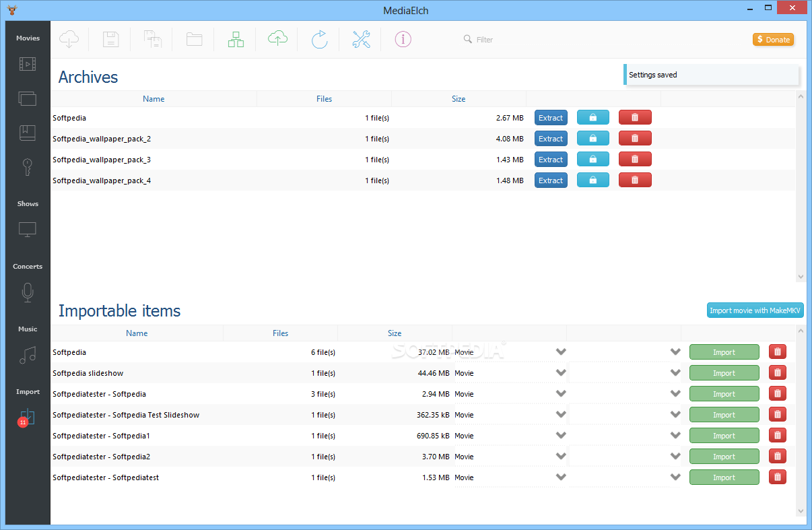Extract Softpedia_wallpaper_pack_2 archive
This screenshot has height=530, width=812.
click(551, 139)
